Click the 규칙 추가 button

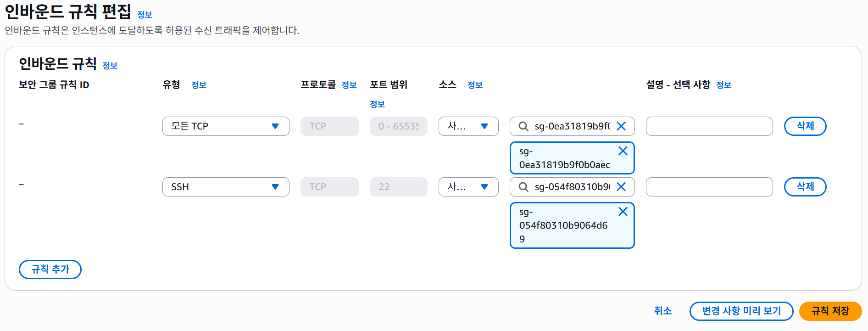click(50, 269)
